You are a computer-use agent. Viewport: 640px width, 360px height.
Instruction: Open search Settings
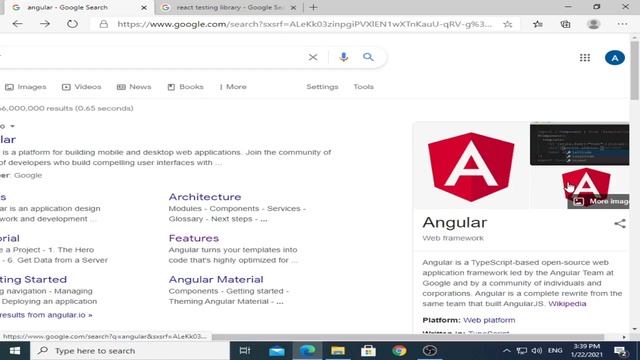click(322, 87)
